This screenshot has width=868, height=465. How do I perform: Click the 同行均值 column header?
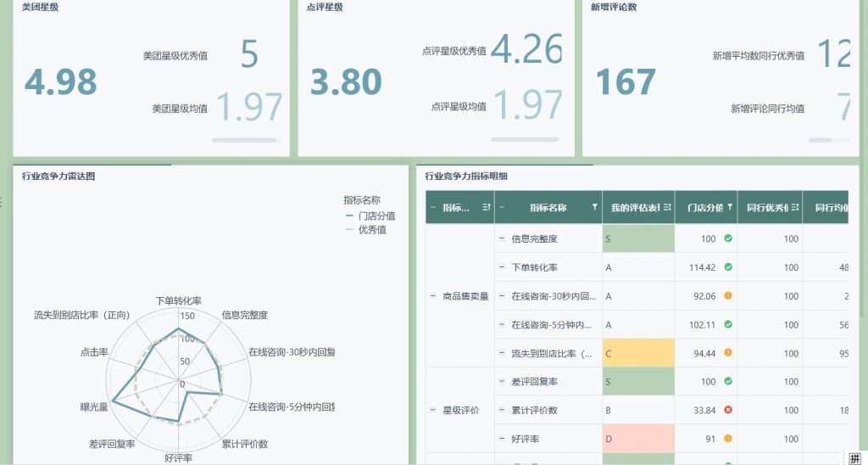(x=826, y=207)
